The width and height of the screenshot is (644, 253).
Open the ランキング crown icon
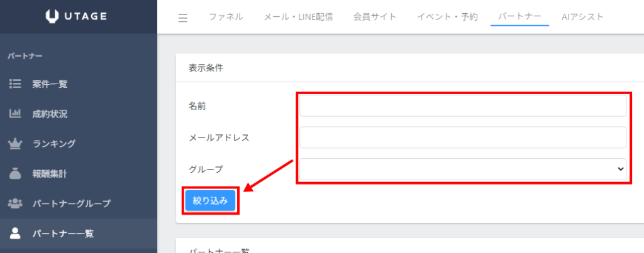point(14,144)
